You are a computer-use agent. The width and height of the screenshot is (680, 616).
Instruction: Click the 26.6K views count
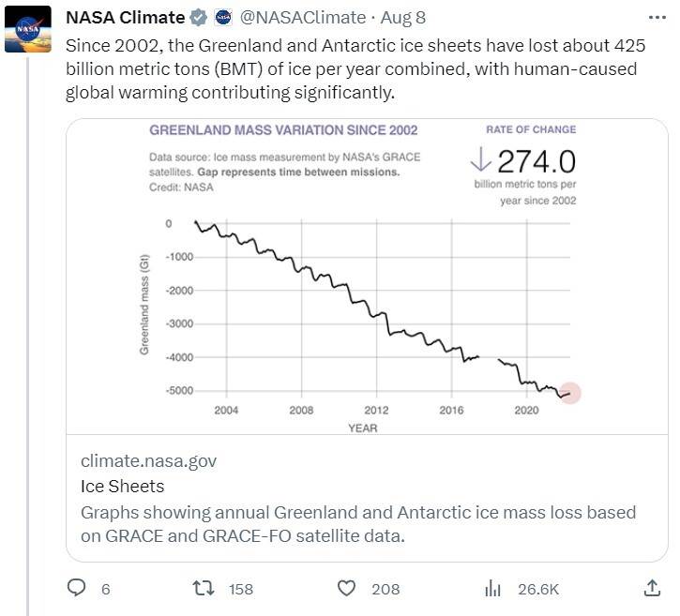pos(537,589)
